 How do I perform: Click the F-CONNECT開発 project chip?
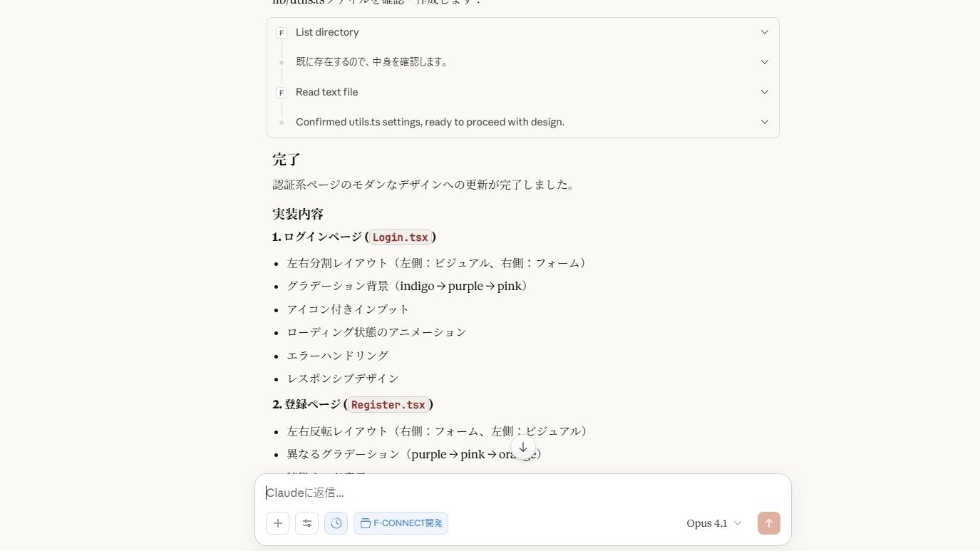coord(401,523)
